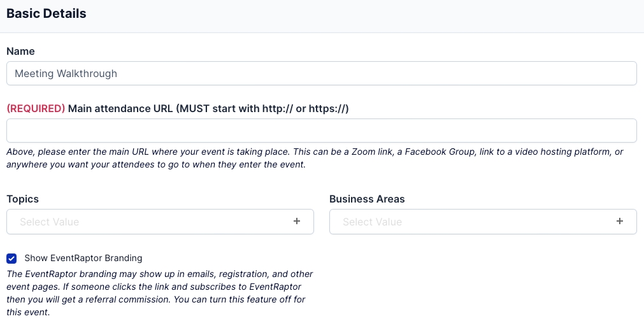Click the red (REQUIRED) marker text

pos(36,108)
